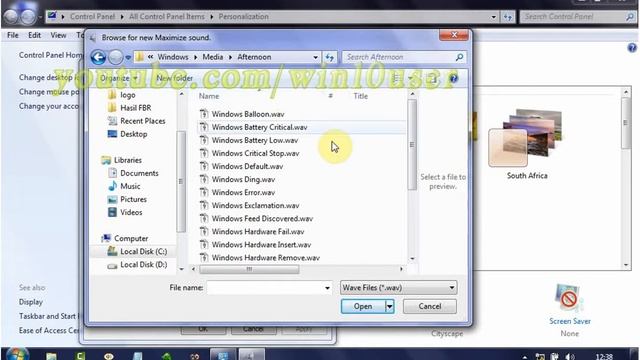Click the Back arrow in the Browse dialog

[x=98, y=57]
